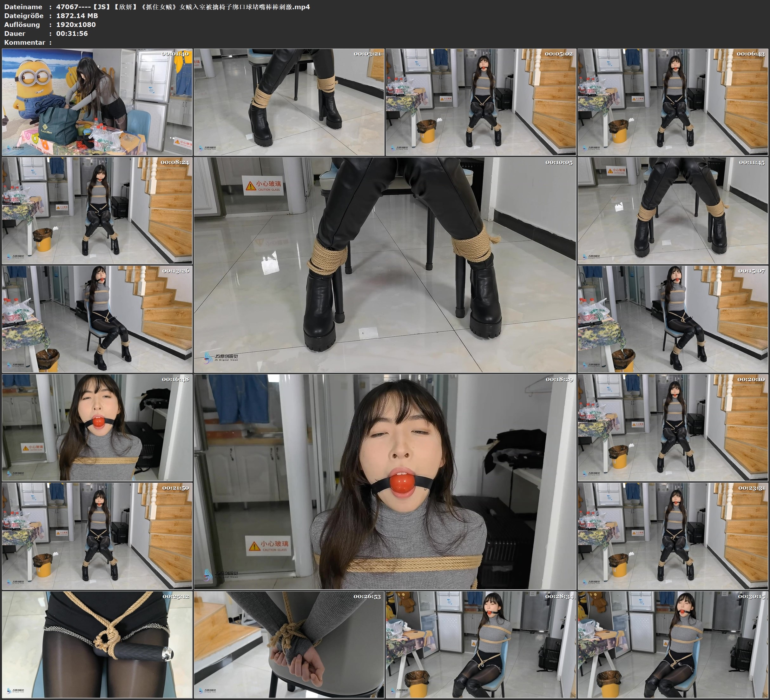The height and width of the screenshot is (700, 770).
Task: Select the thumbnail timestamped 00:15:07
Action: point(673,319)
